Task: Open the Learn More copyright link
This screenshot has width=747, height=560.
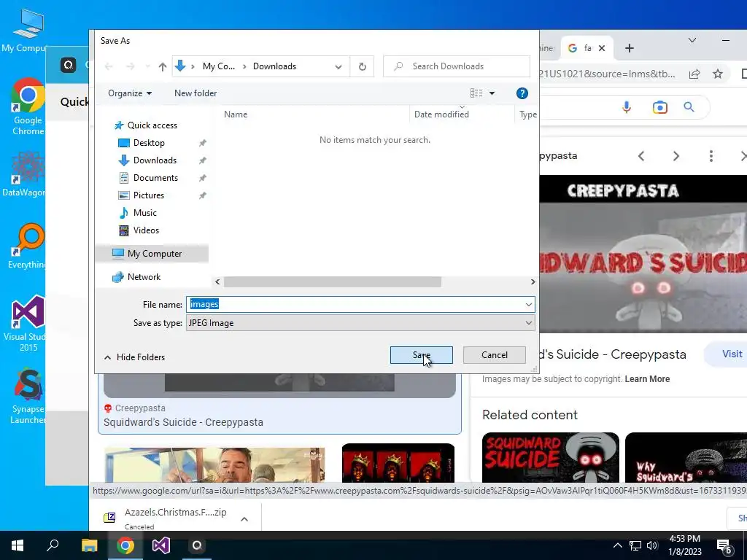Action: (647, 379)
